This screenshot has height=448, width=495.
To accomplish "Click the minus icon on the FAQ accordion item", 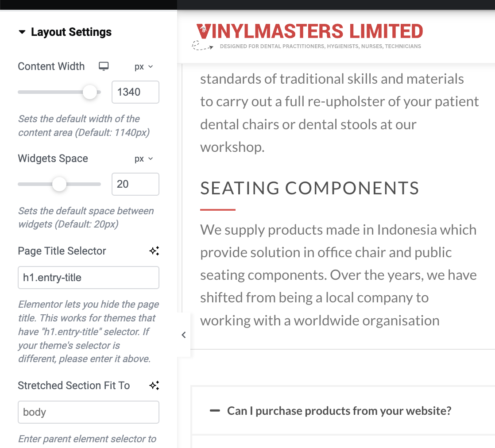I will coord(215,411).
